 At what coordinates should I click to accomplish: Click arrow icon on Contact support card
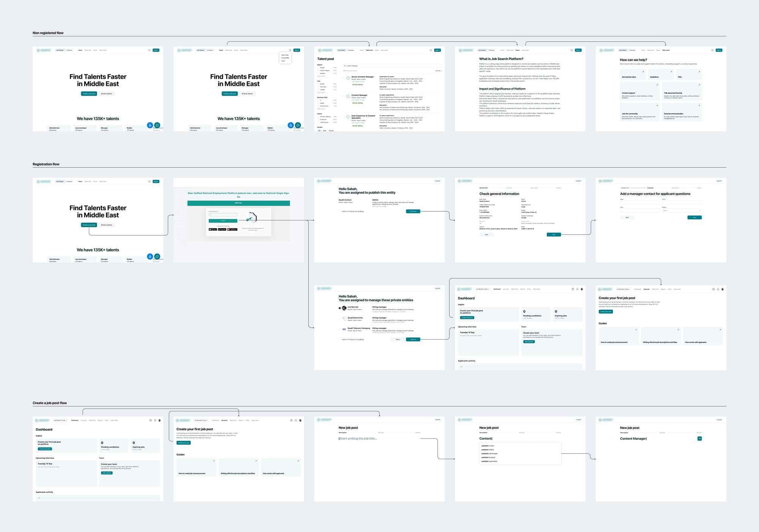tap(657, 85)
